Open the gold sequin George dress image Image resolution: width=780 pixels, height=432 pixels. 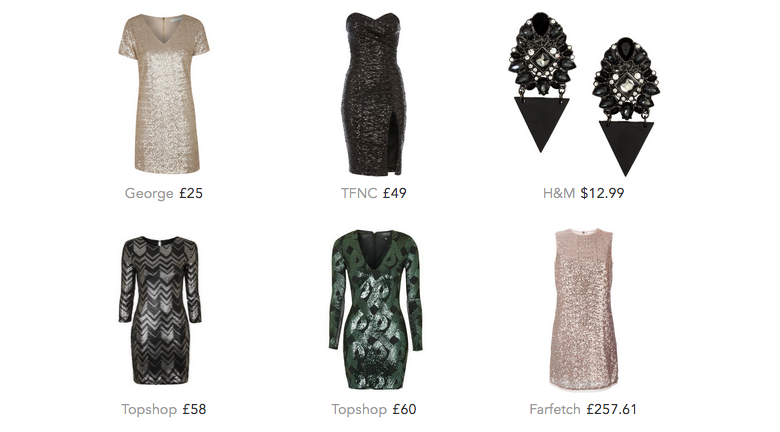pyautogui.click(x=164, y=94)
